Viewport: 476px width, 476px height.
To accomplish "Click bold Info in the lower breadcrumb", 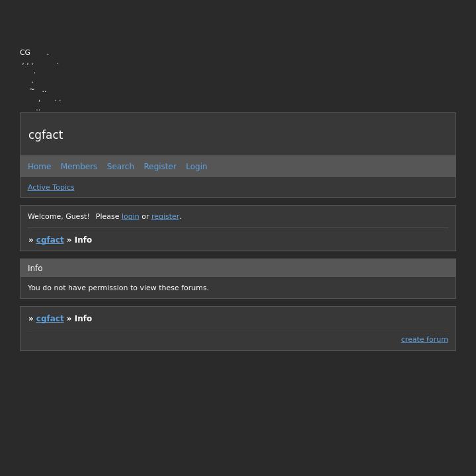I will coord(83,319).
